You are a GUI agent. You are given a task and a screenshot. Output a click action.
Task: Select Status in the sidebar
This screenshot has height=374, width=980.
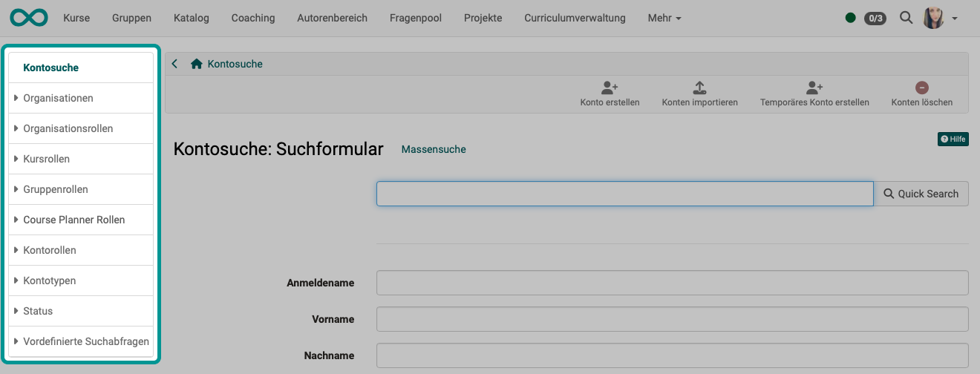(38, 311)
